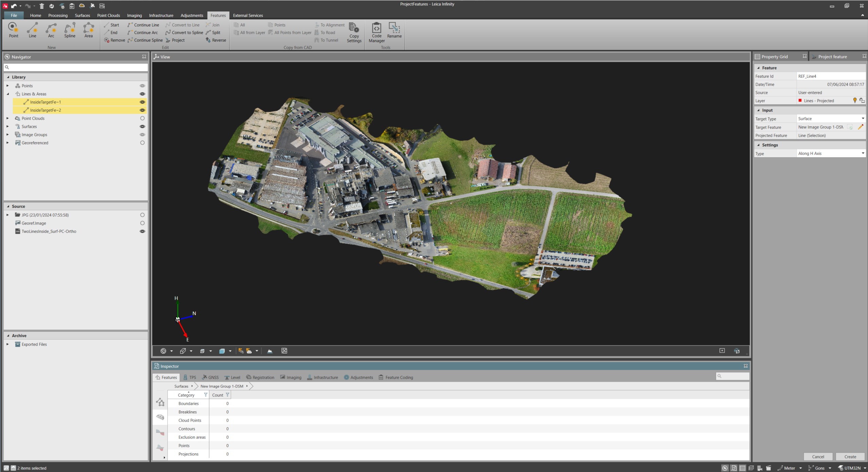The height and width of the screenshot is (472, 868).
Task: Click the undo arrow in title bar
Action: coord(14,6)
